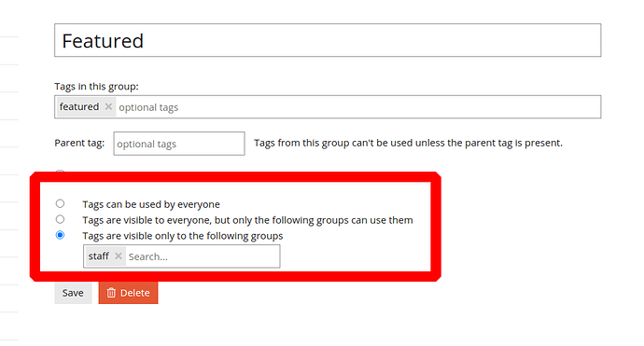Click the Parent tag label
644x346 pixels.
click(x=79, y=144)
